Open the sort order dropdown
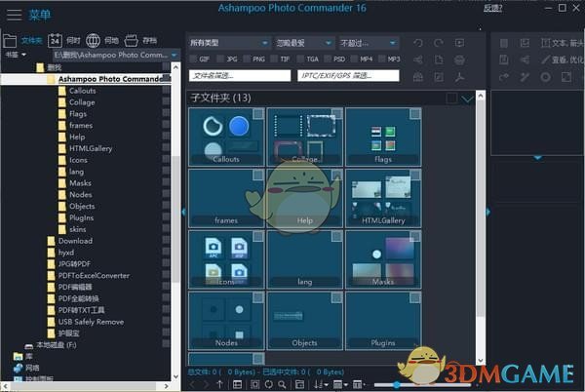The image size is (585, 392). point(321,384)
